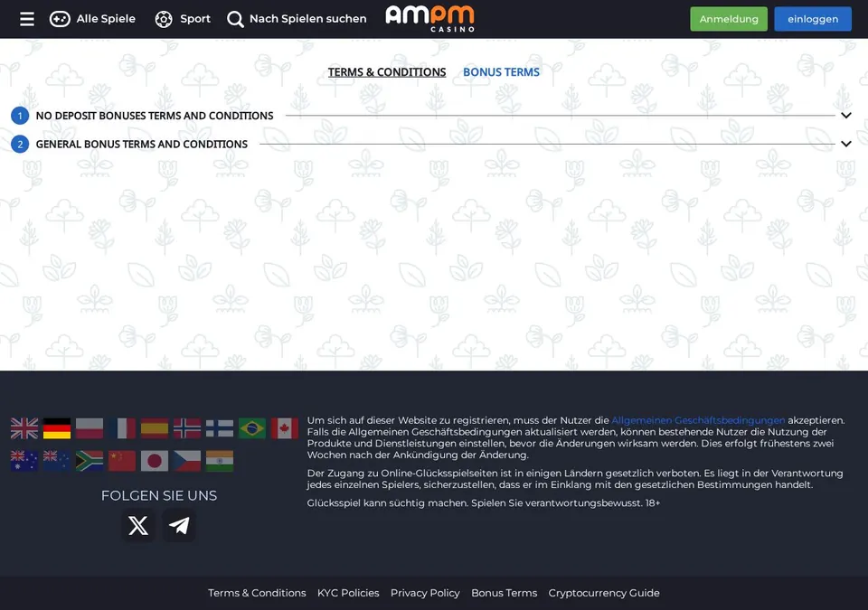This screenshot has width=868, height=610.
Task: Expand No Deposit Bonuses terms chevron
Action: (x=846, y=115)
